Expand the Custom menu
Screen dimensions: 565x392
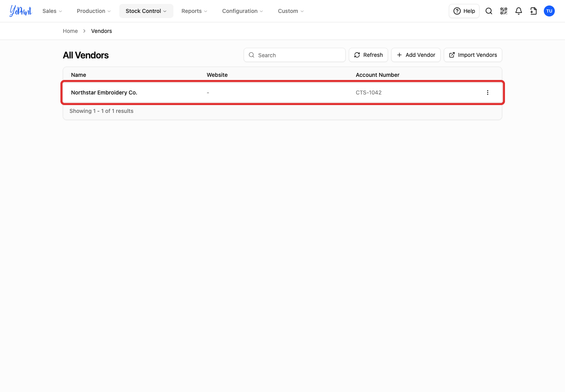point(291,11)
